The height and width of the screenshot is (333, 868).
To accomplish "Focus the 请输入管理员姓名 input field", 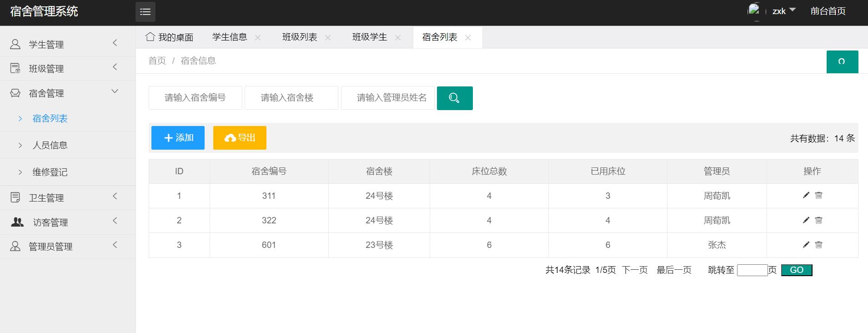I will (388, 98).
